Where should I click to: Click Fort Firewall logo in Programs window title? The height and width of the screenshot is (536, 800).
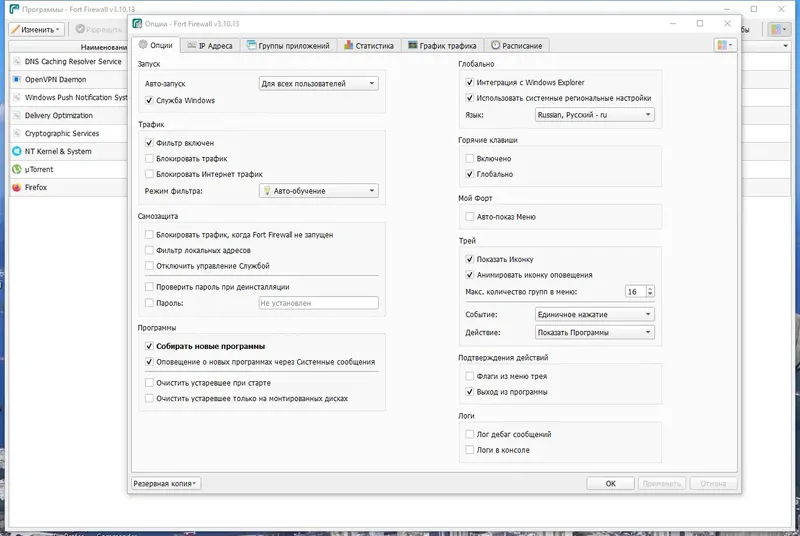tap(14, 9)
